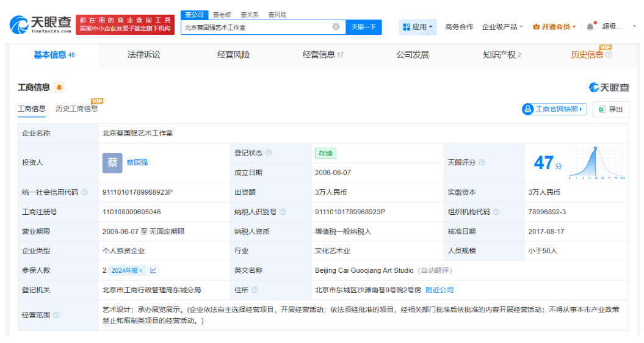Select the 公司发展 tab
This screenshot has height=343, width=644.
(x=413, y=55)
